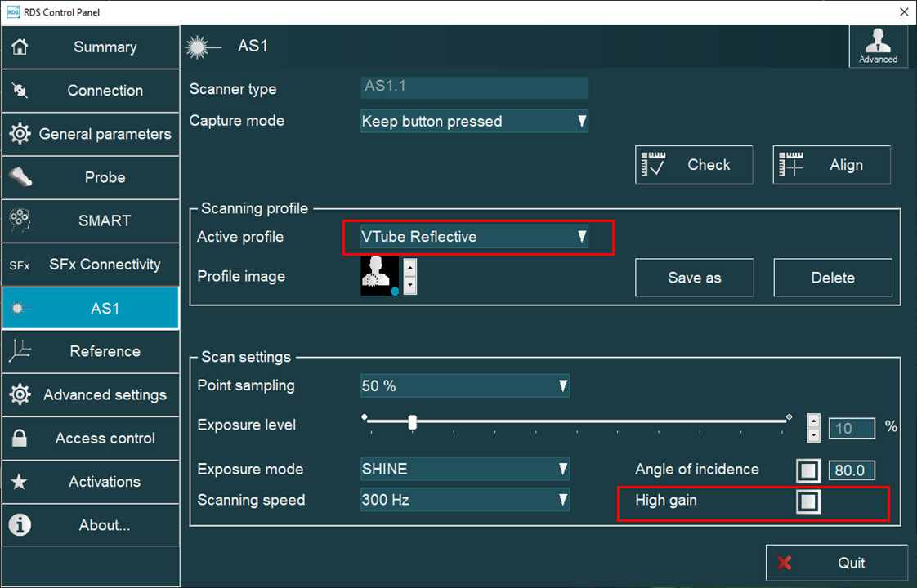Adjust the Exposure level slider
Viewport: 917px width, 588px height.
pos(413,423)
